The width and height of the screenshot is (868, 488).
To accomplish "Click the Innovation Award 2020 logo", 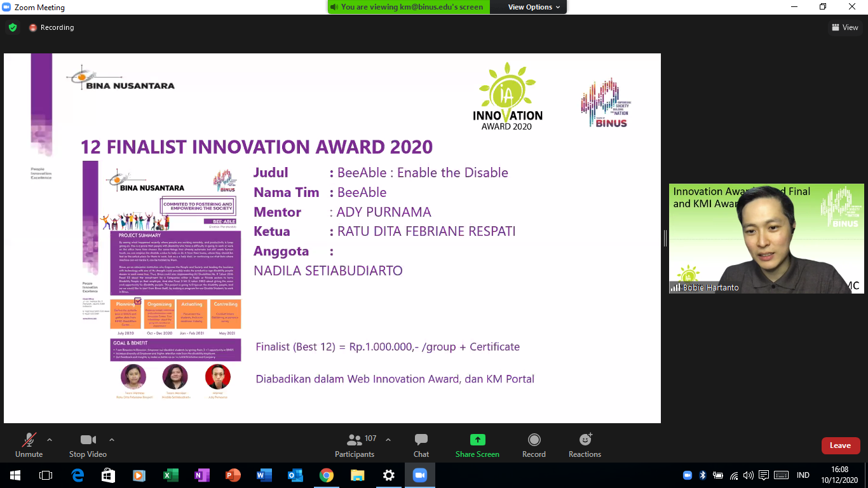I will [508, 96].
